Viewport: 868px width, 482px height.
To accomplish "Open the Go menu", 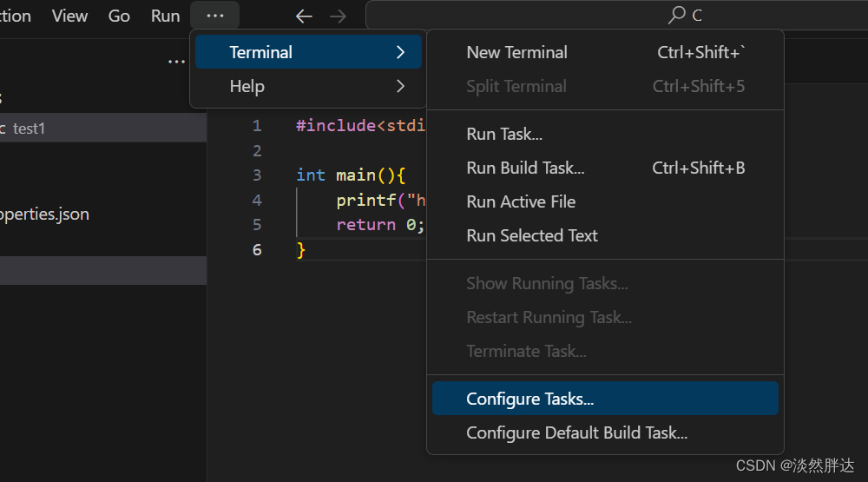I will 119,16.
